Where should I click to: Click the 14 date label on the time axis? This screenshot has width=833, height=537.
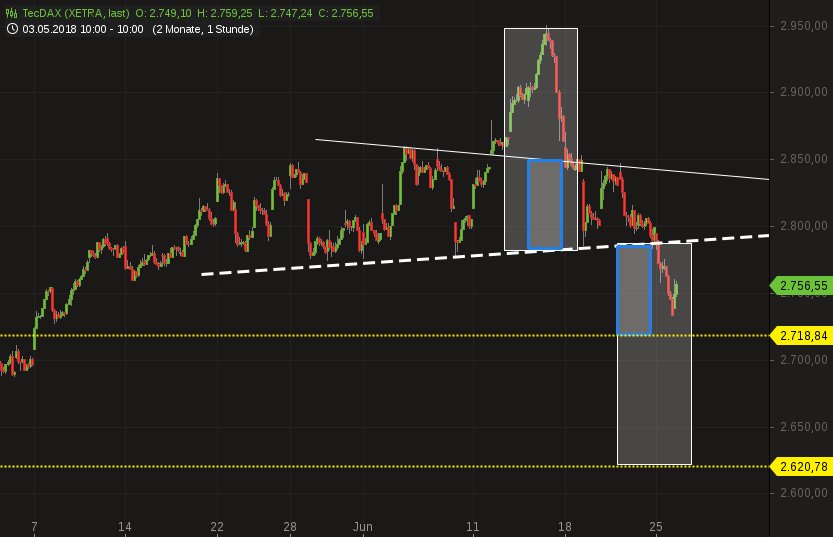125,527
